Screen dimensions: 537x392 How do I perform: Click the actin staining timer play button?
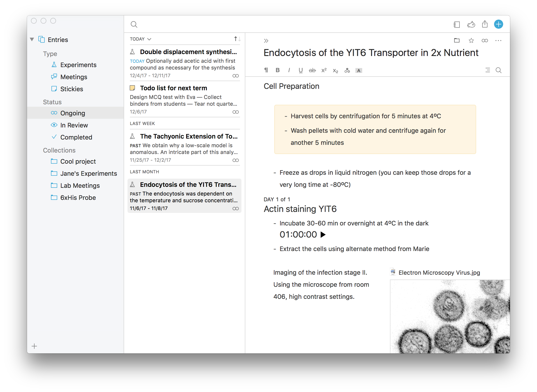(x=325, y=235)
